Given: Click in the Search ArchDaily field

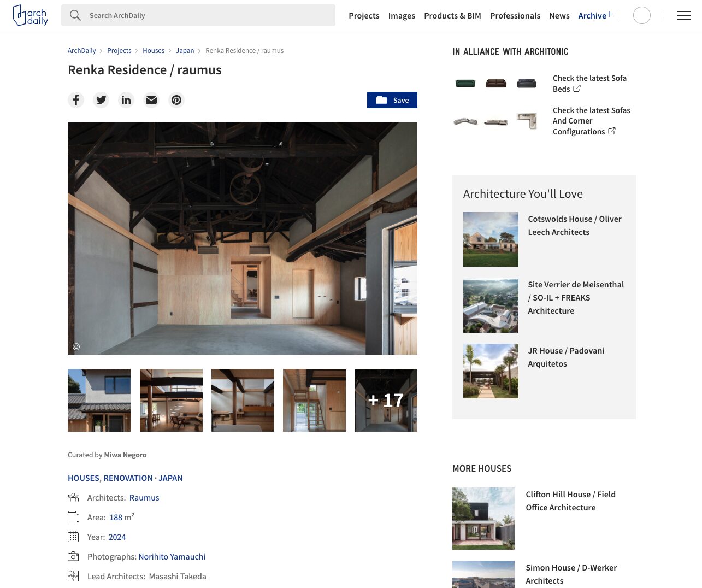Looking at the screenshot, I should [x=208, y=15].
